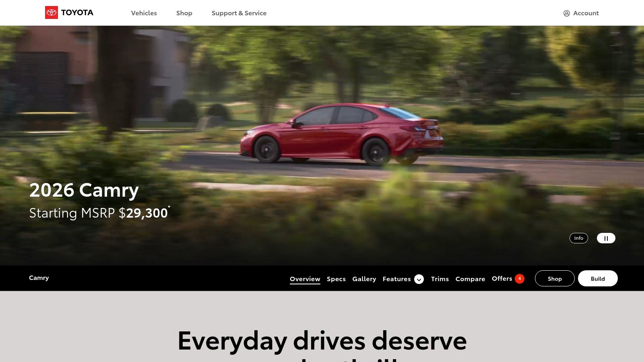644x362 pixels.
Task: Click the Everyday drives deserve headline
Action: pyautogui.click(x=322, y=341)
